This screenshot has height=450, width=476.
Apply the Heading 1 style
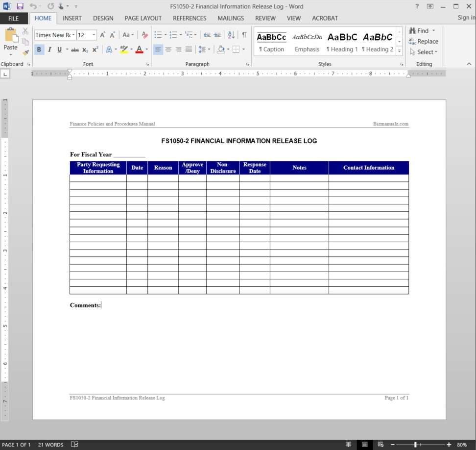pyautogui.click(x=342, y=42)
